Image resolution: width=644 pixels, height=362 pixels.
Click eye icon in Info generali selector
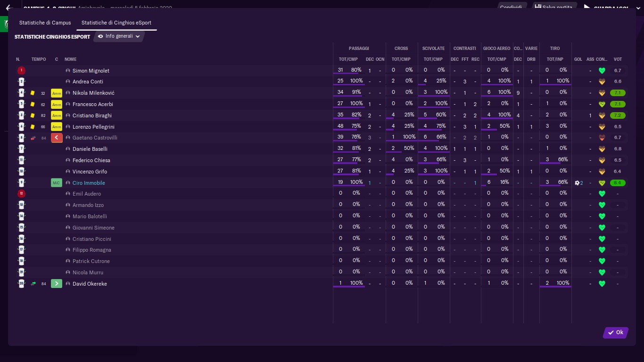(100, 36)
